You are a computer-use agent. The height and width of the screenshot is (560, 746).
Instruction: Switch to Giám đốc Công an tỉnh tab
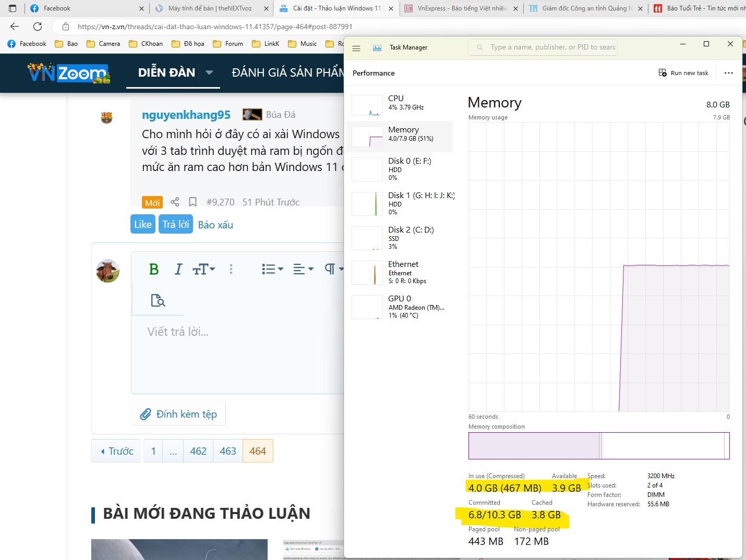(586, 8)
